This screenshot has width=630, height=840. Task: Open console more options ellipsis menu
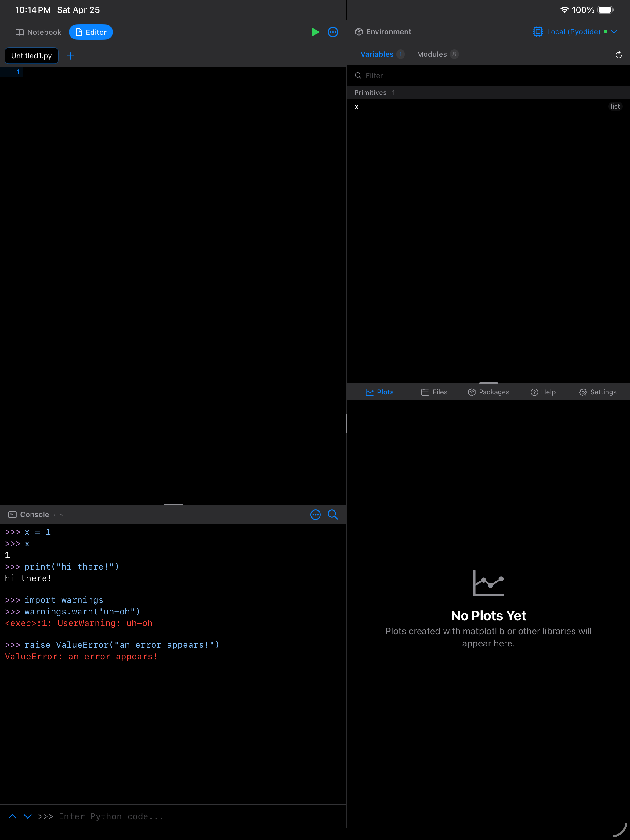pos(316,515)
